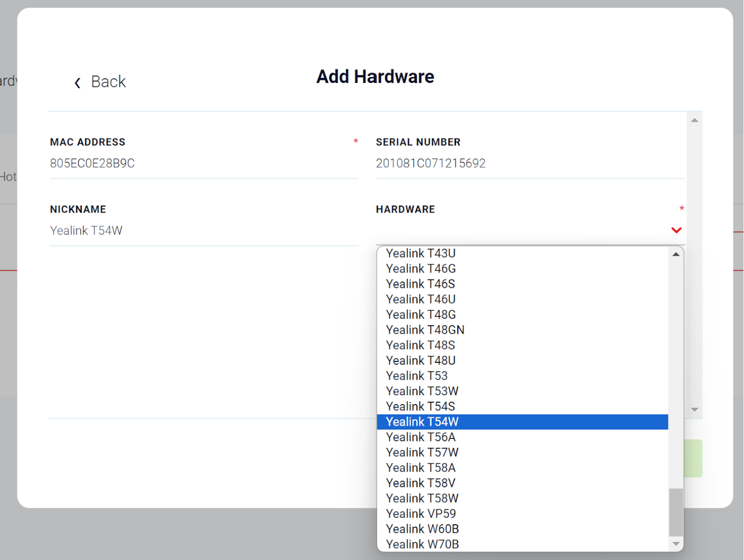Viewport: 744px width, 560px height.
Task: Click the Back chevron arrow icon
Action: coord(77,82)
